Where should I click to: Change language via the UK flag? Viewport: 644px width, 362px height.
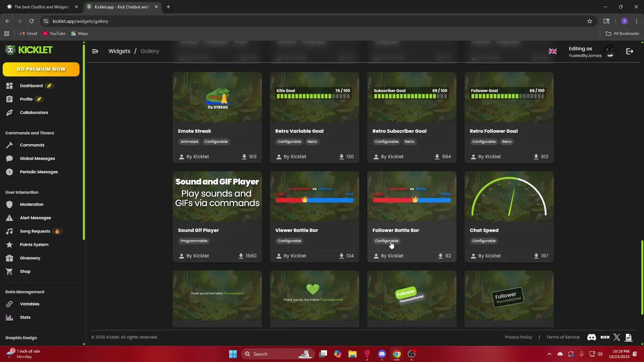552,51
